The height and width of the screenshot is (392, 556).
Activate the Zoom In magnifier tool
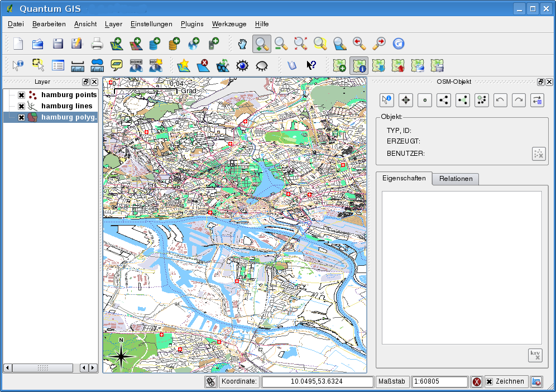point(262,44)
